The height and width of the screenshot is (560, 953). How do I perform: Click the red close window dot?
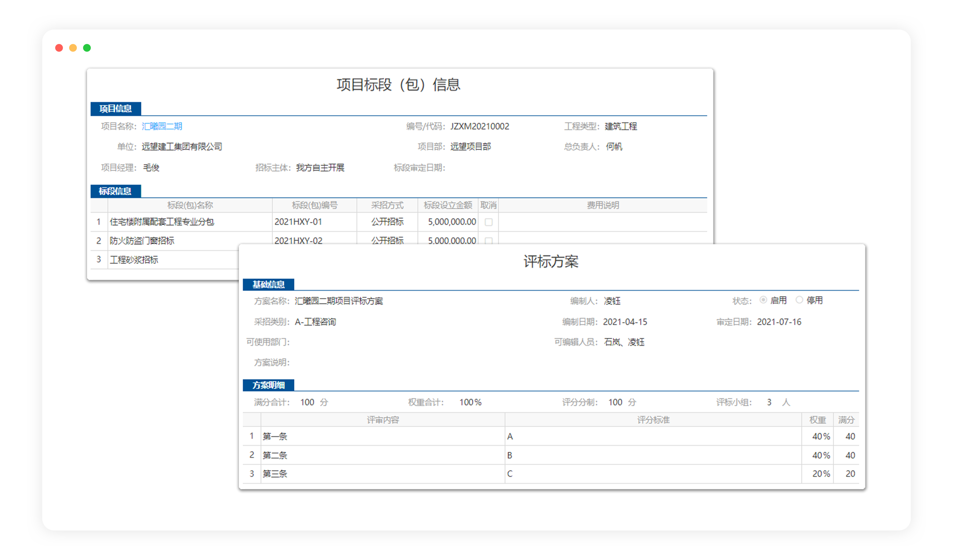tap(59, 48)
